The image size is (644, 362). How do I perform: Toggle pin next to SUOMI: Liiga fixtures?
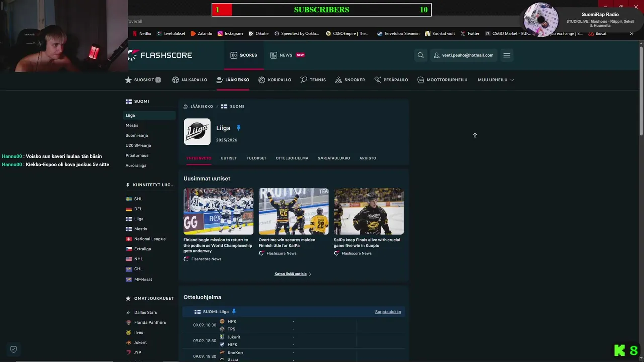click(x=234, y=312)
